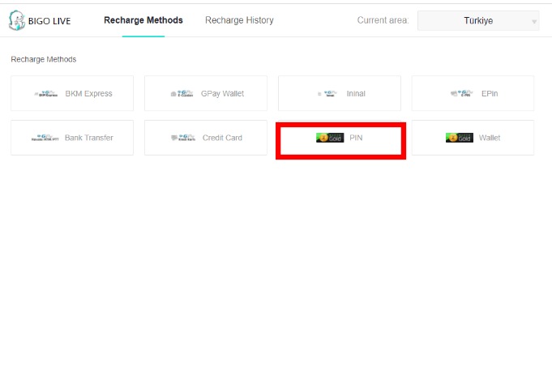Choose the BKM Express label
Image resolution: width=552 pixels, height=392 pixels.
[88, 94]
